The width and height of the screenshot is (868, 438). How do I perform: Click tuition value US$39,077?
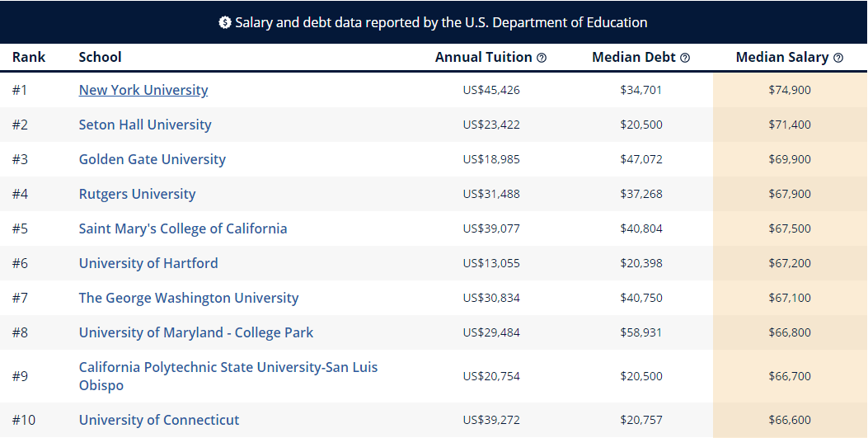click(x=491, y=228)
